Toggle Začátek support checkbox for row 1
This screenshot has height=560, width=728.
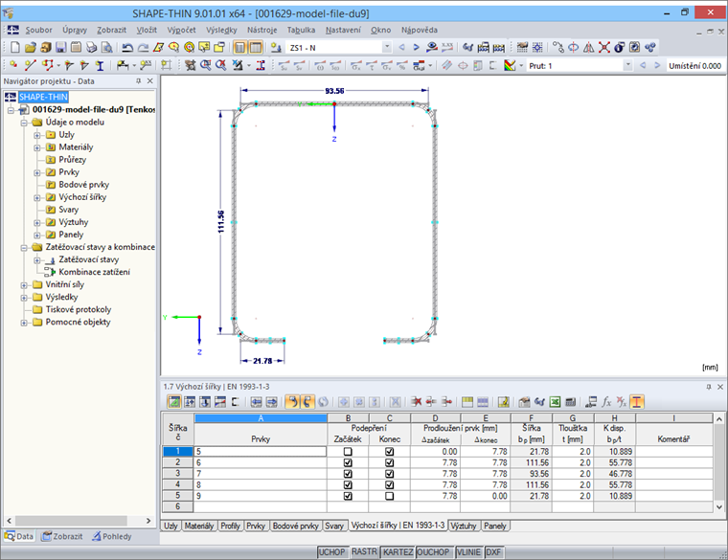pyautogui.click(x=348, y=452)
